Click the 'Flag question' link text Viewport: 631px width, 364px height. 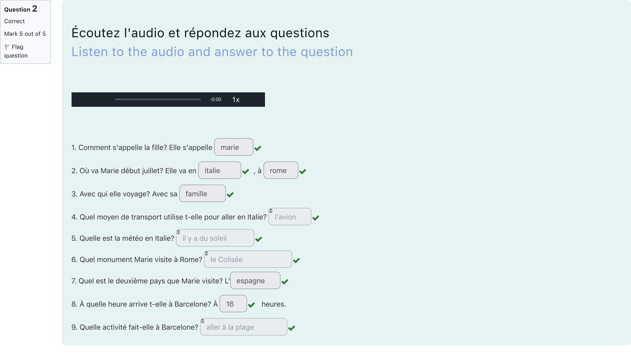pyautogui.click(x=17, y=47)
